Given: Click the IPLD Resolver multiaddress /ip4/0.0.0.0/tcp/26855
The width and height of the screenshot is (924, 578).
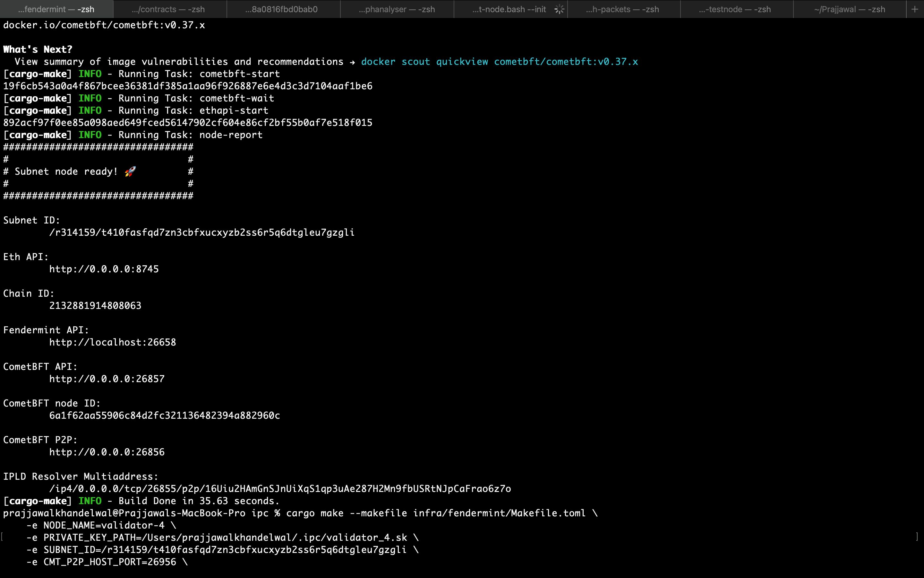Looking at the screenshot, I should [x=280, y=489].
